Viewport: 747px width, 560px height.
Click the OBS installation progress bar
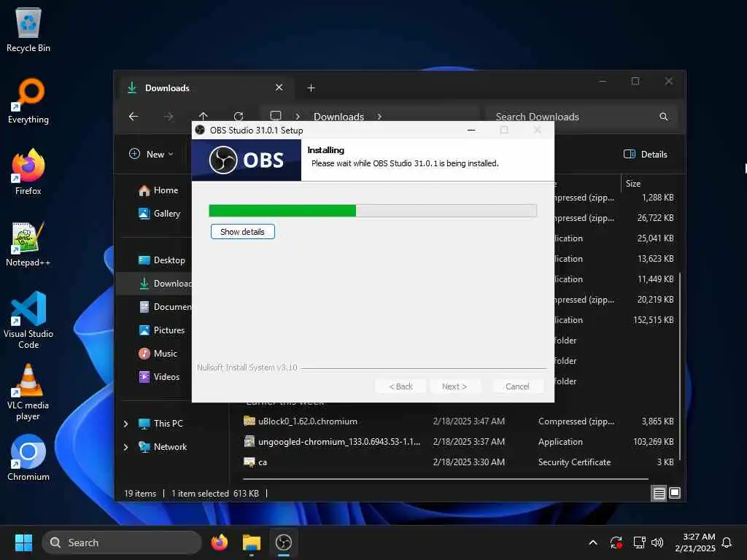(373, 211)
